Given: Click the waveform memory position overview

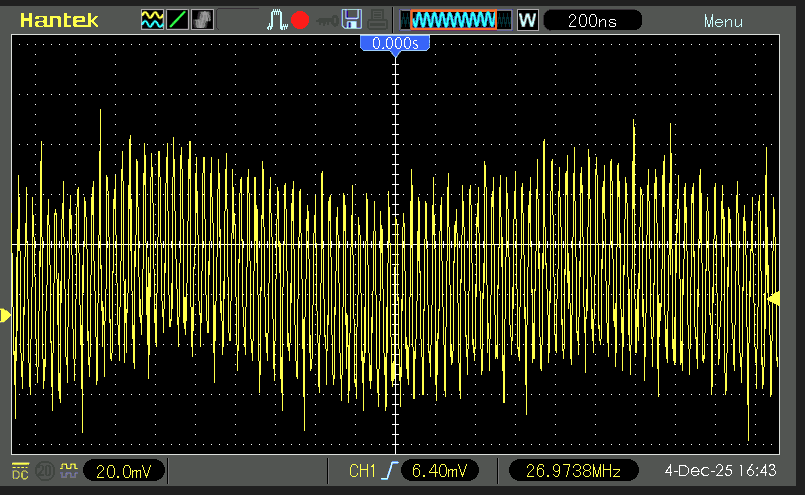Looking at the screenshot, I should point(455,19).
